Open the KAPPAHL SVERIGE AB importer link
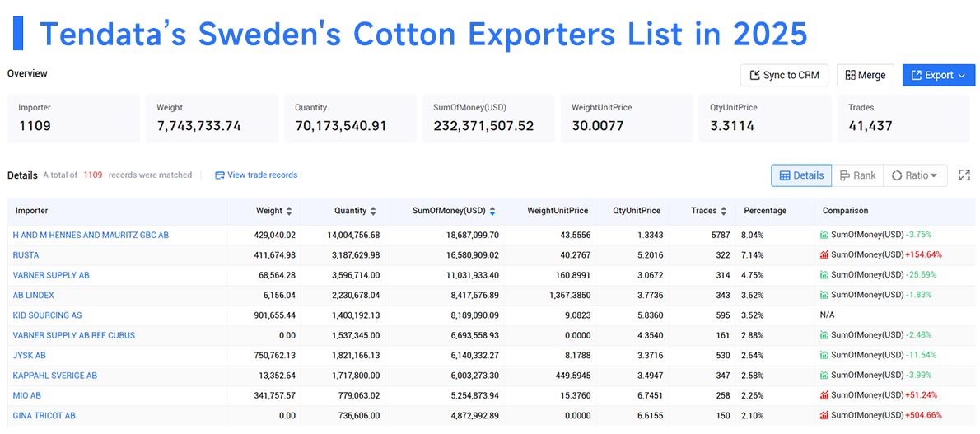 point(55,376)
